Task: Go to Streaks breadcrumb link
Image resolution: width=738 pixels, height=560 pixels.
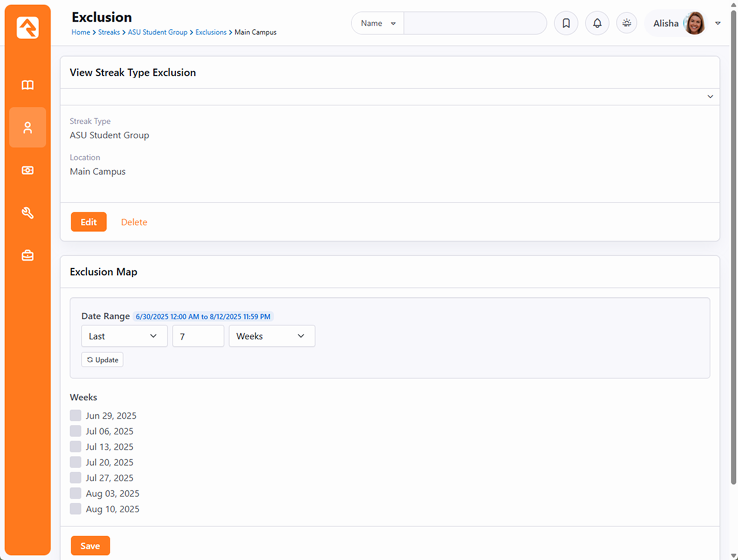Action: pyautogui.click(x=109, y=32)
